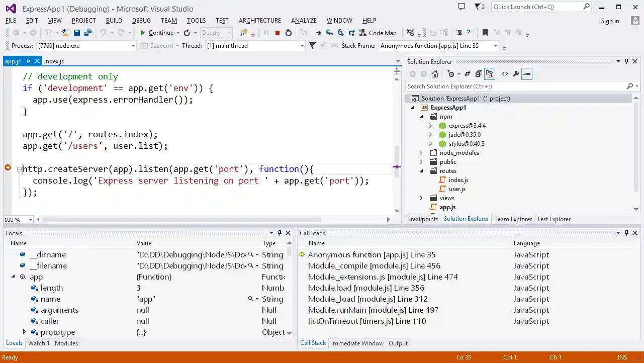Toggle pin on the Locals panel
This screenshot has width=644, height=363.
279,233
